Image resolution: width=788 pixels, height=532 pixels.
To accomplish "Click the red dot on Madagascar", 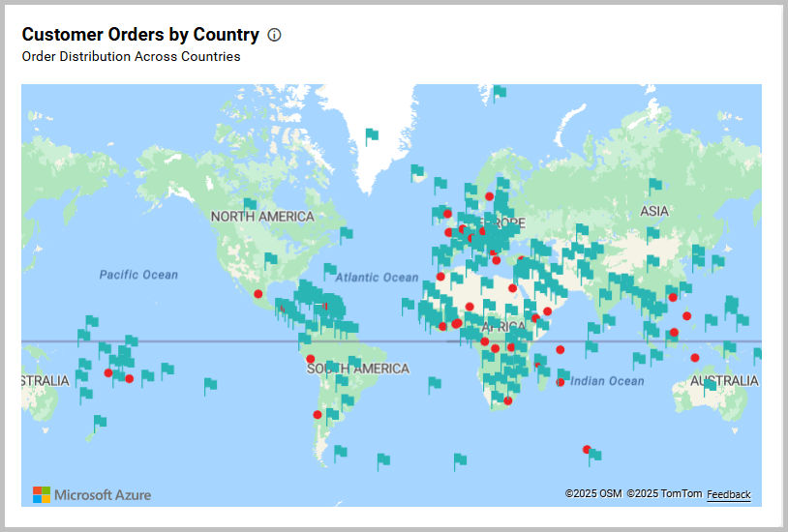I will (x=561, y=382).
